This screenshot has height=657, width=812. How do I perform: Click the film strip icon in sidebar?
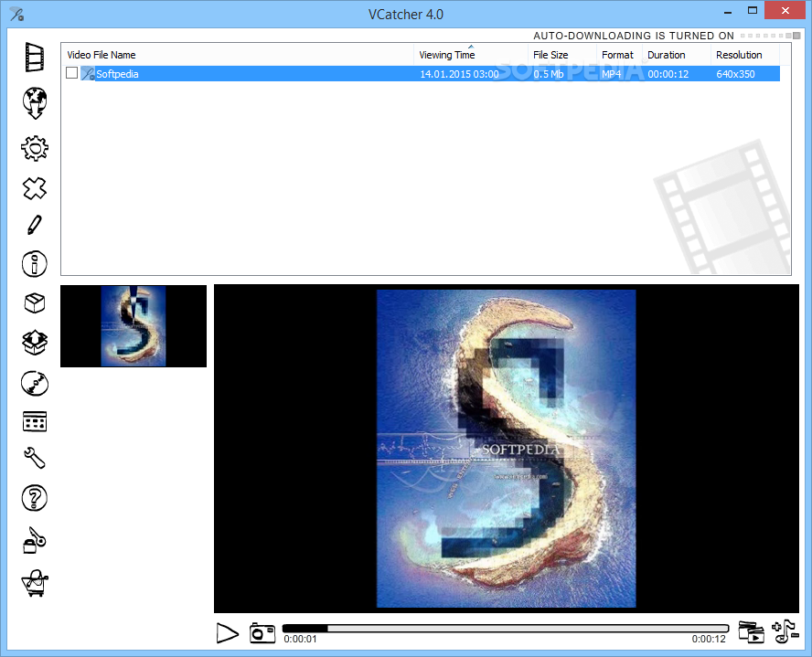coord(35,57)
